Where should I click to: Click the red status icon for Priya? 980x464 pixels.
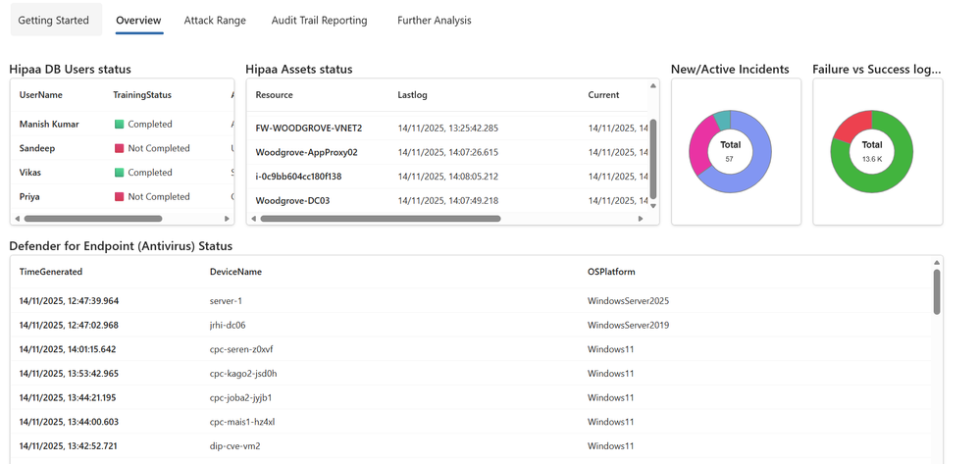(120, 197)
